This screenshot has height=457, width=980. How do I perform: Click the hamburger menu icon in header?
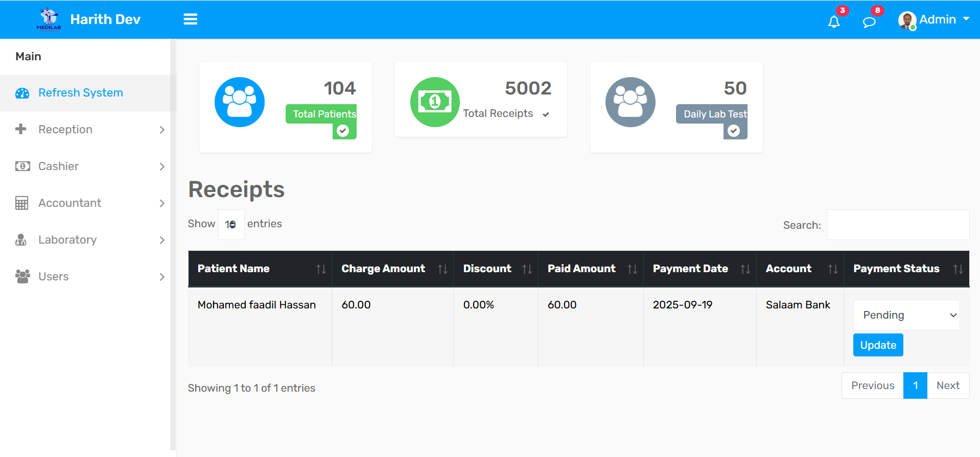[x=190, y=19]
